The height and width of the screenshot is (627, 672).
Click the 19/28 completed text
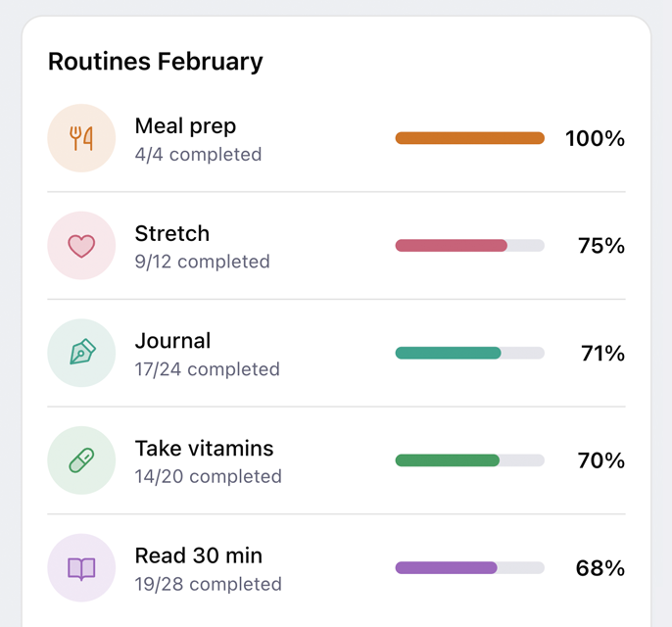(x=208, y=584)
